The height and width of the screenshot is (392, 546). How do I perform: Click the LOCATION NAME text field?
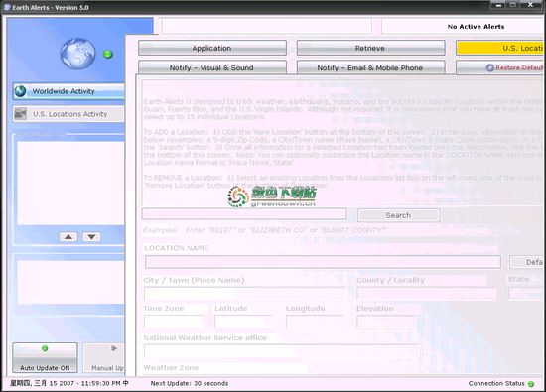coord(323,262)
